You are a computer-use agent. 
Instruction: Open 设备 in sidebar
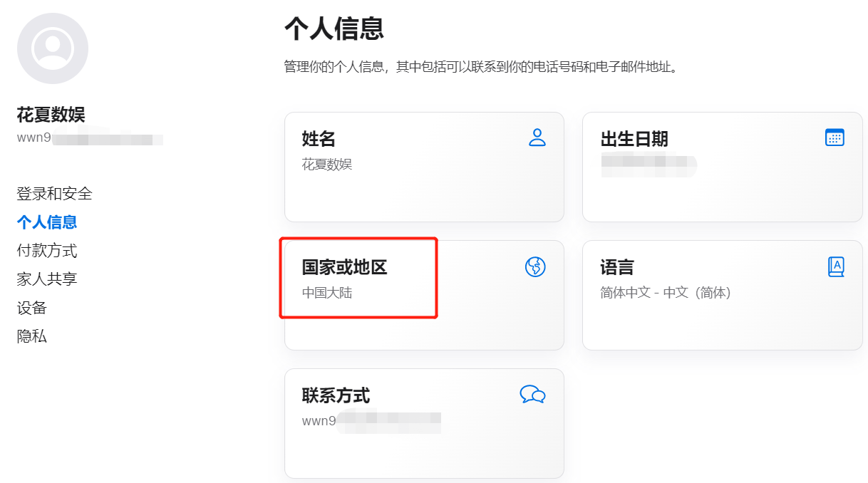(32, 308)
